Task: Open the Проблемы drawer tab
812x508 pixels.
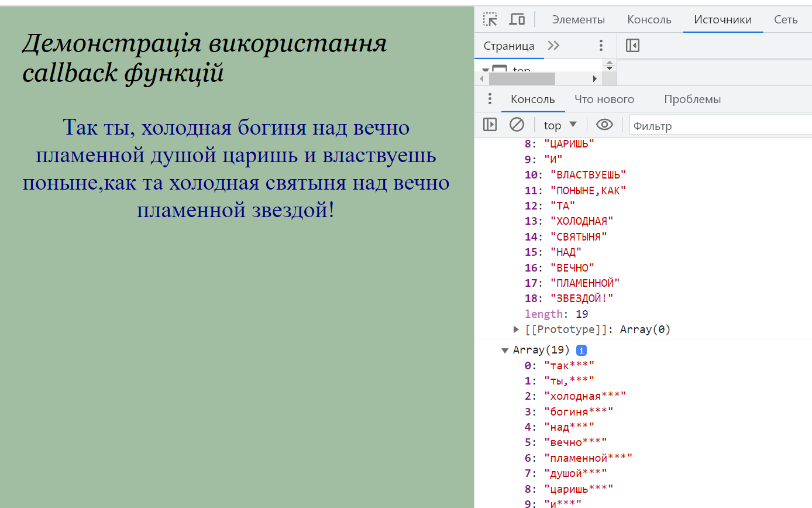Action: 692,99
